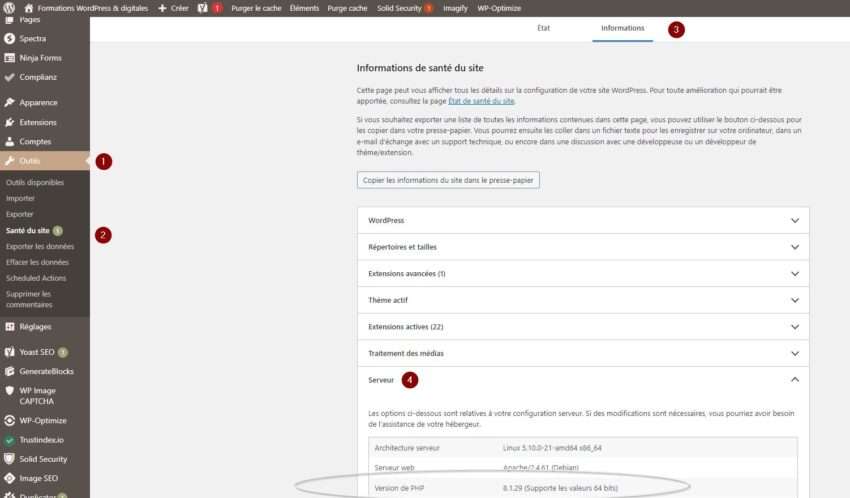Open Scheduled Actions submenu item
The image size is (850, 498).
coord(36,278)
